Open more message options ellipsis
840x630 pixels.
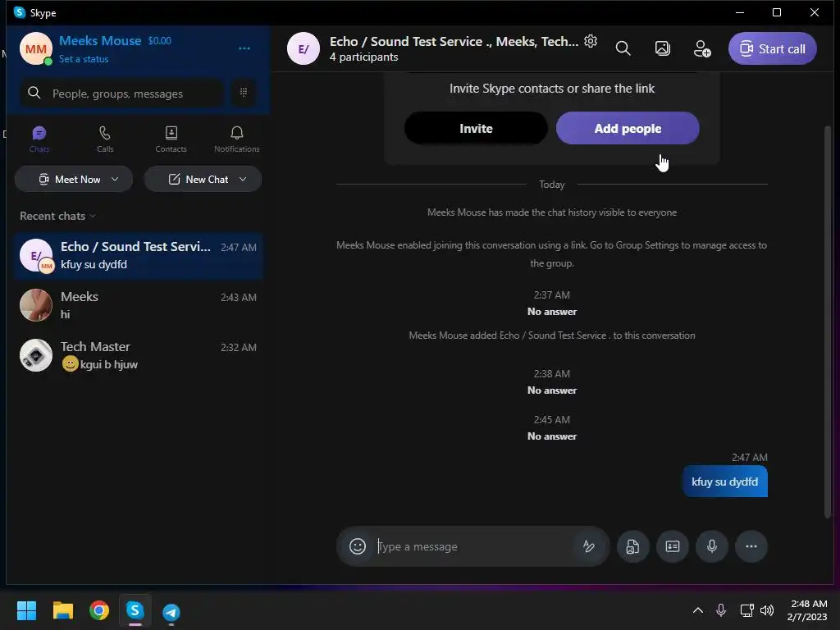tap(751, 546)
